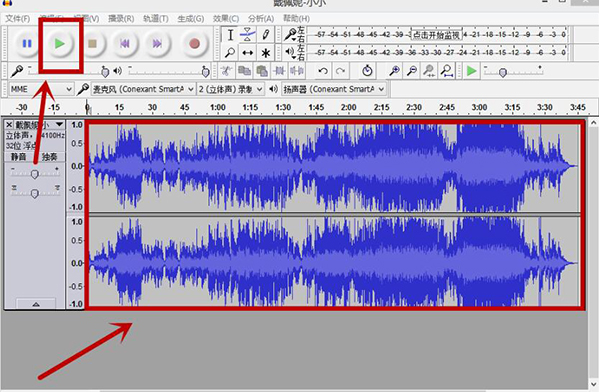Viewport: 599px width, 392px height.
Task: Select the Selection (I-beam) tool
Action: point(230,35)
